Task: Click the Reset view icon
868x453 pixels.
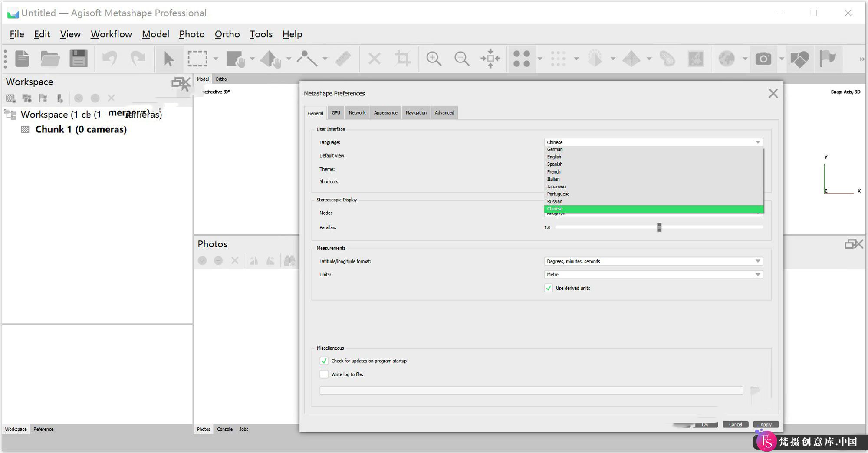Action: click(x=490, y=59)
